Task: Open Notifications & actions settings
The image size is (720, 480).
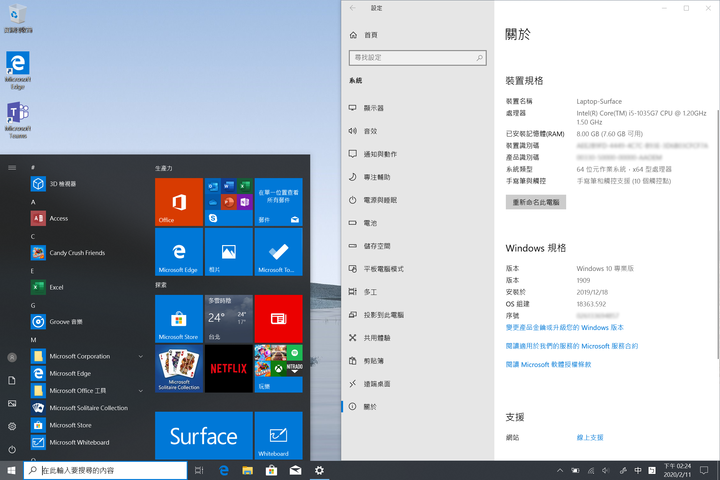Action: click(x=418, y=154)
